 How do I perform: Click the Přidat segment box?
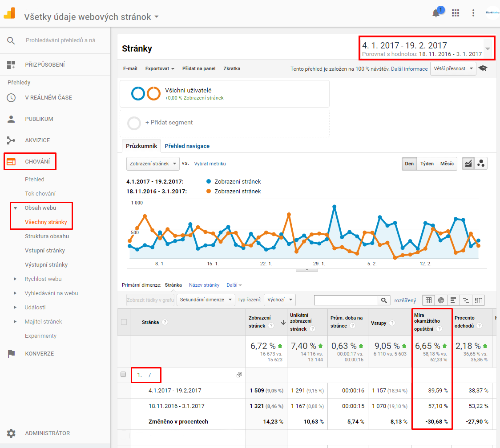(x=225, y=124)
